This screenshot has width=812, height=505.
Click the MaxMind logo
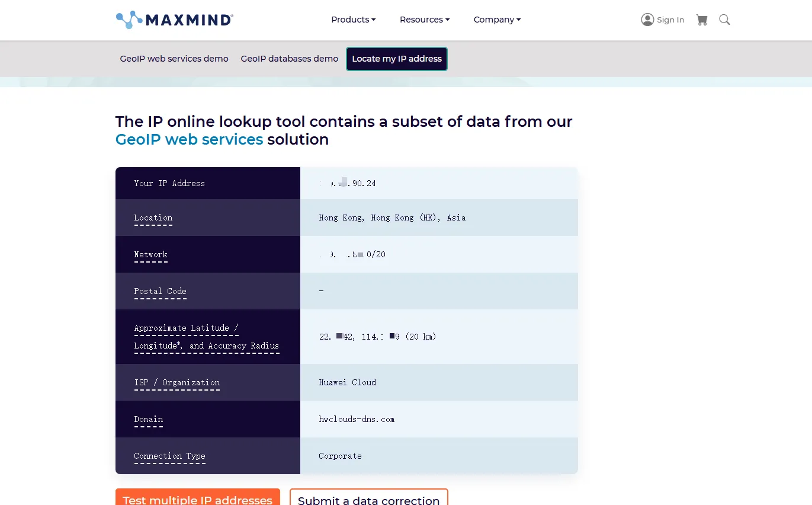tap(175, 20)
